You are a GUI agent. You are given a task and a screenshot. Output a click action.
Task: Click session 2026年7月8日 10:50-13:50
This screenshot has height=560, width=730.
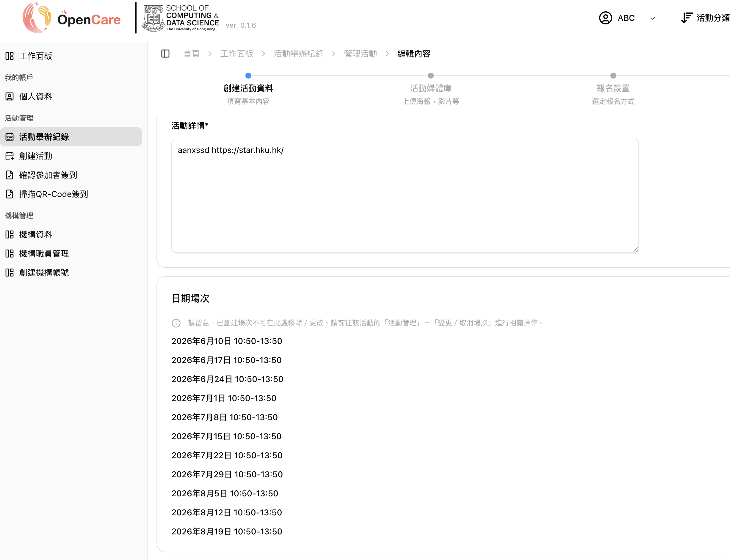point(225,417)
